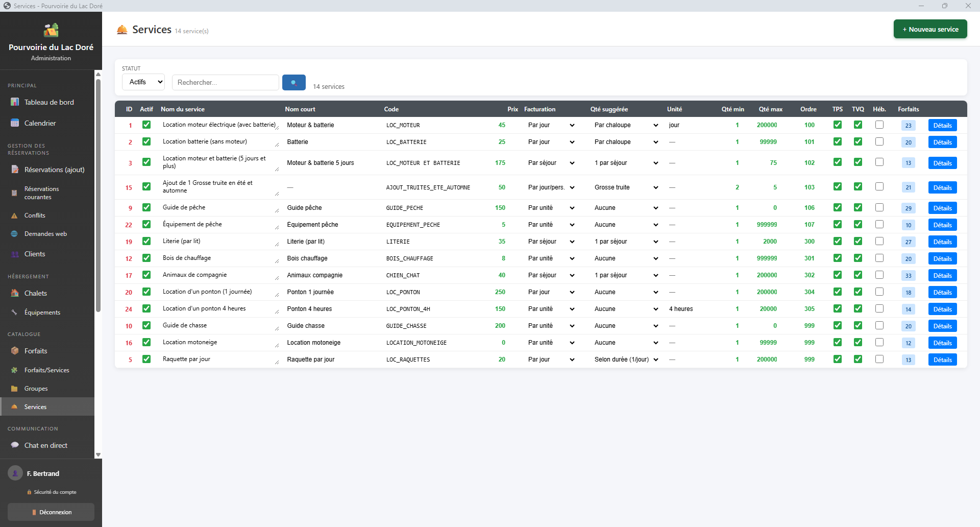980x527 pixels.
Task: Toggle Actif checkbox for Guide de pêche
Action: [x=146, y=207]
